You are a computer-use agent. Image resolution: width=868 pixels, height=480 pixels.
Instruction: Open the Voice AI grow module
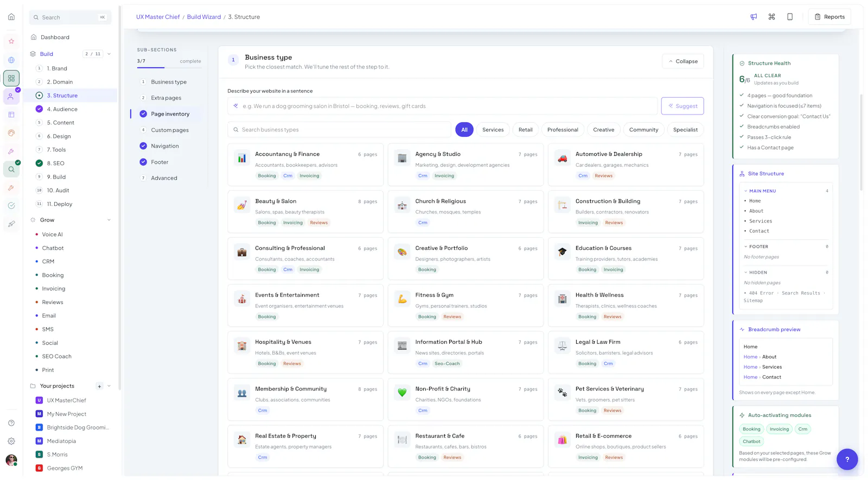click(x=52, y=235)
